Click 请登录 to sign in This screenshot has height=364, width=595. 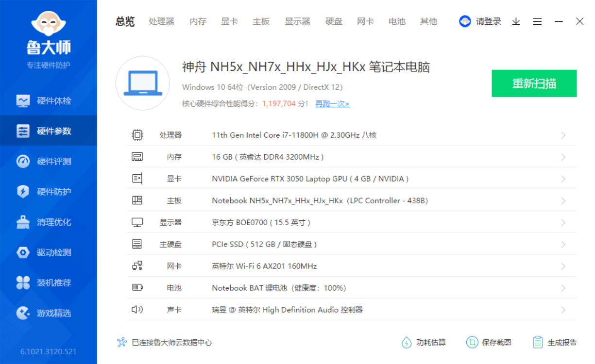(x=488, y=21)
